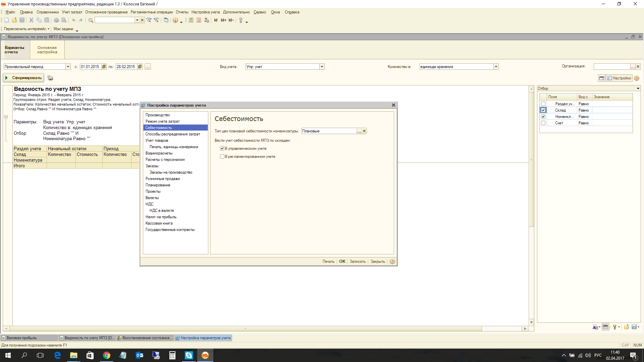
Task: Open the toolbar search field dropdown arrow
Action: click(x=137, y=20)
